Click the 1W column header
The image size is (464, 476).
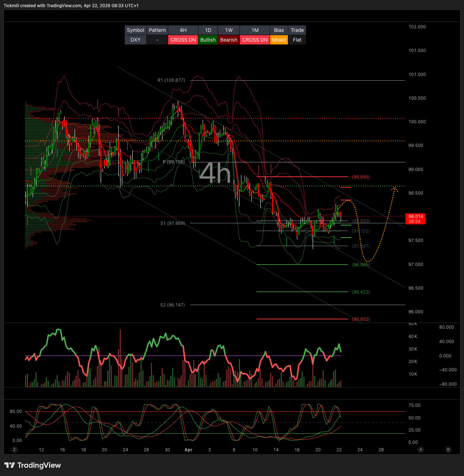pyautogui.click(x=229, y=30)
